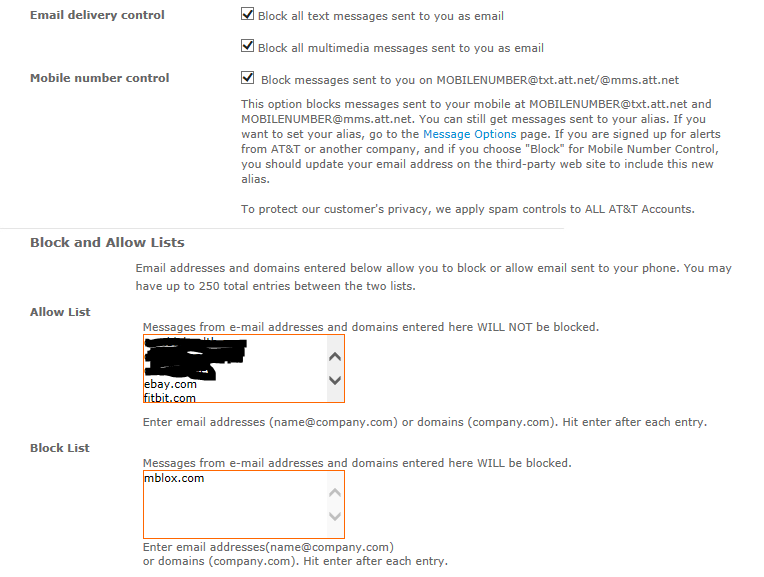The image size is (764, 577).
Task: Click the mblox.com entry in Block List
Action: pyautogui.click(x=174, y=478)
